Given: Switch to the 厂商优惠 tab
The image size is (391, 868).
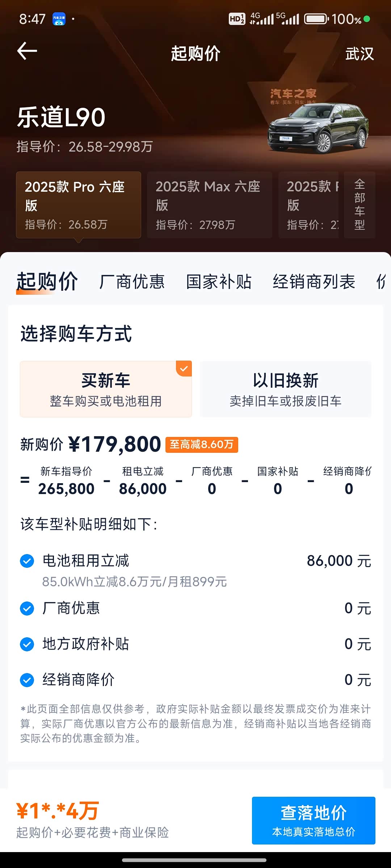Looking at the screenshot, I should coord(132,282).
